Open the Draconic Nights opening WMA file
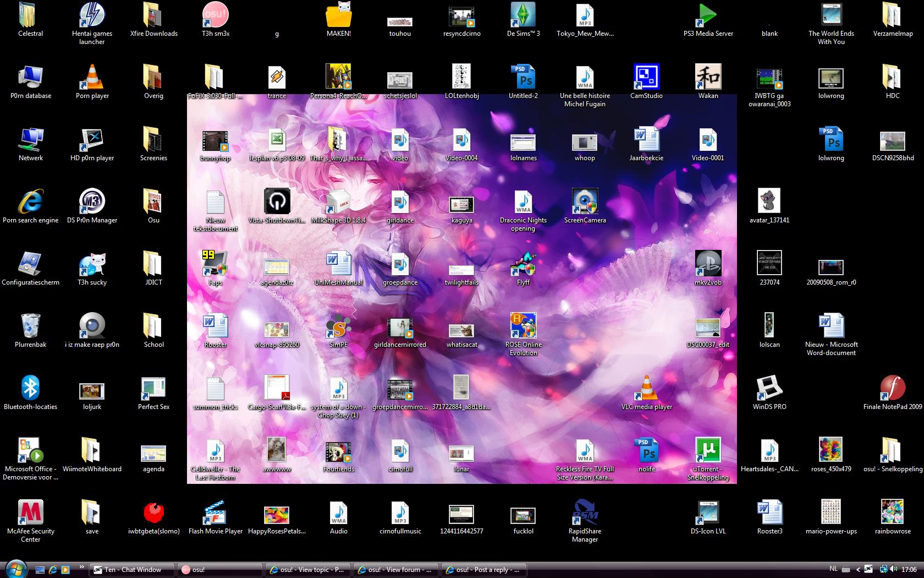The width and height of the screenshot is (924, 578). point(524,211)
